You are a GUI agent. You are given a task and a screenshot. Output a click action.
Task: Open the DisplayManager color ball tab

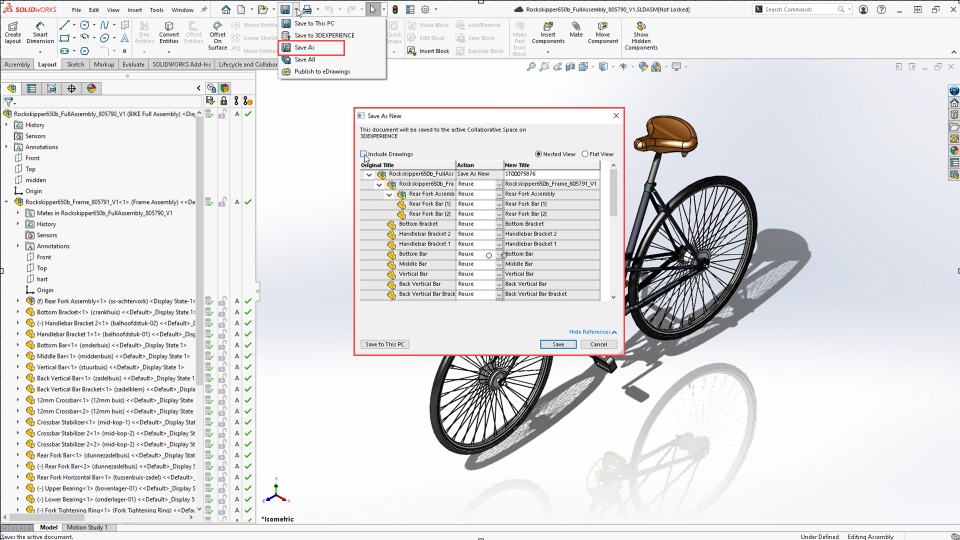pos(91,88)
